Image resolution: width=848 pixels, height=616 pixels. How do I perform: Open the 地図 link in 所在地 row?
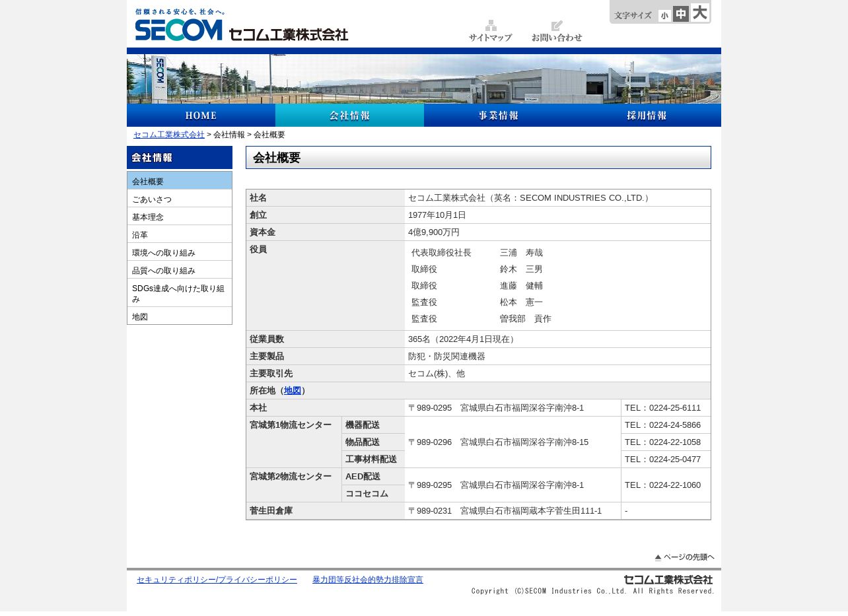coord(293,391)
